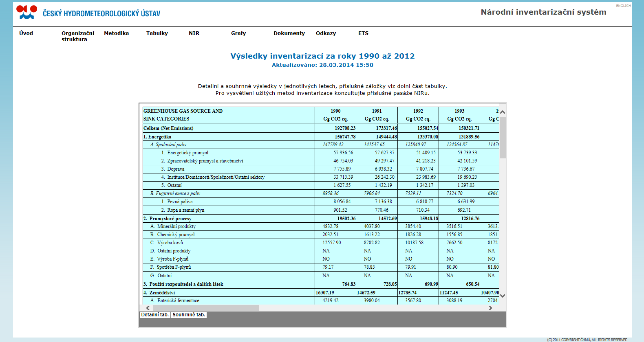Click the table's horizontal scroll left arrow
The image size is (644, 342).
[148, 308]
